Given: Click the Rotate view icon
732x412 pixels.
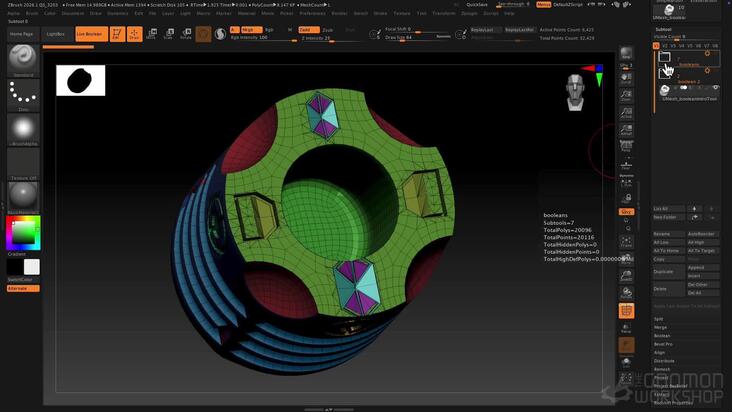Looking at the screenshot, I should (x=626, y=293).
